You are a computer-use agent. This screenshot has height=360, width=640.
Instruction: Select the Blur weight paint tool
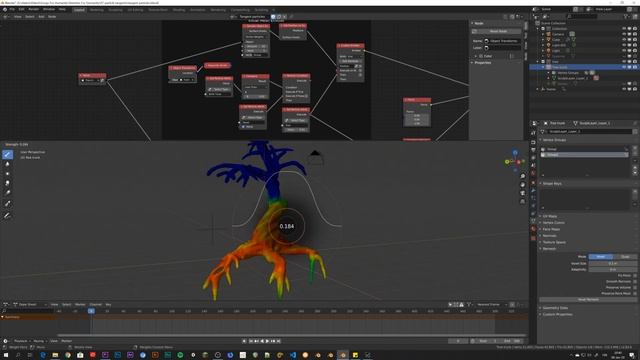coord(7,164)
